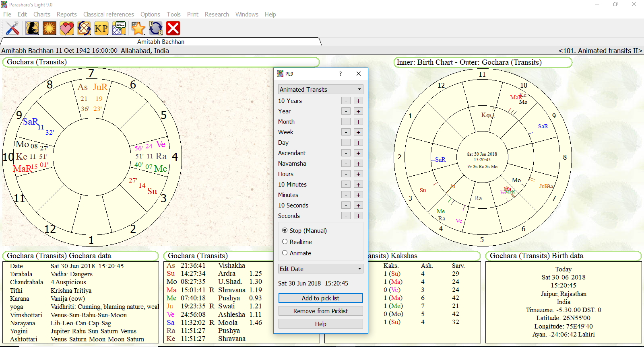Select the Amitabh Bachhan chart tab
644x347 pixels.
pyautogui.click(x=161, y=42)
